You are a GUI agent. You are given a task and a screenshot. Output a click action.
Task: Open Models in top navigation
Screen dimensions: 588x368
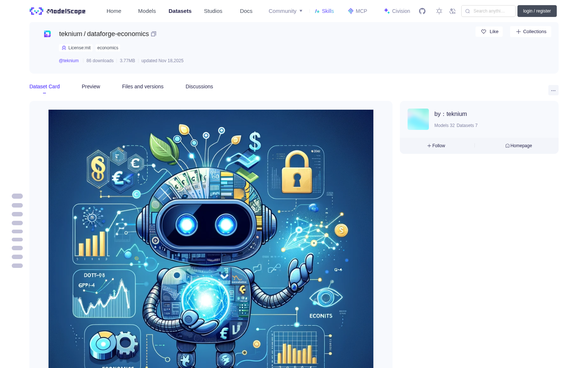click(147, 11)
